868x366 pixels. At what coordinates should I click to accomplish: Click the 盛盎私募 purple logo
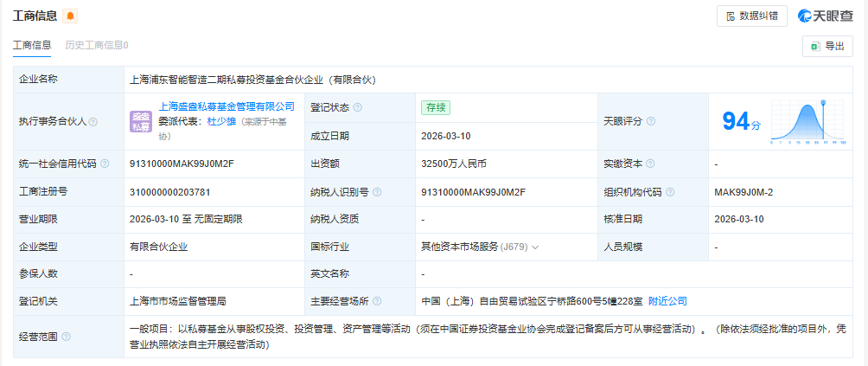(x=141, y=122)
